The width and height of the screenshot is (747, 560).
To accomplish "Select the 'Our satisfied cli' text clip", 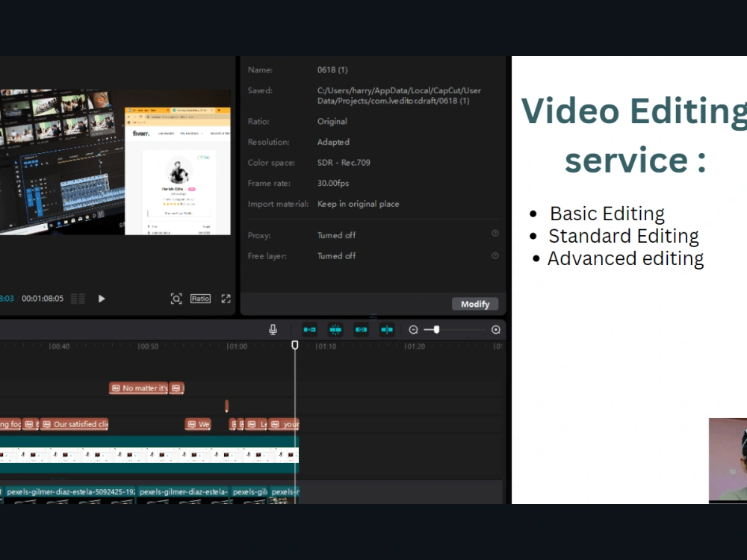I will (x=74, y=424).
